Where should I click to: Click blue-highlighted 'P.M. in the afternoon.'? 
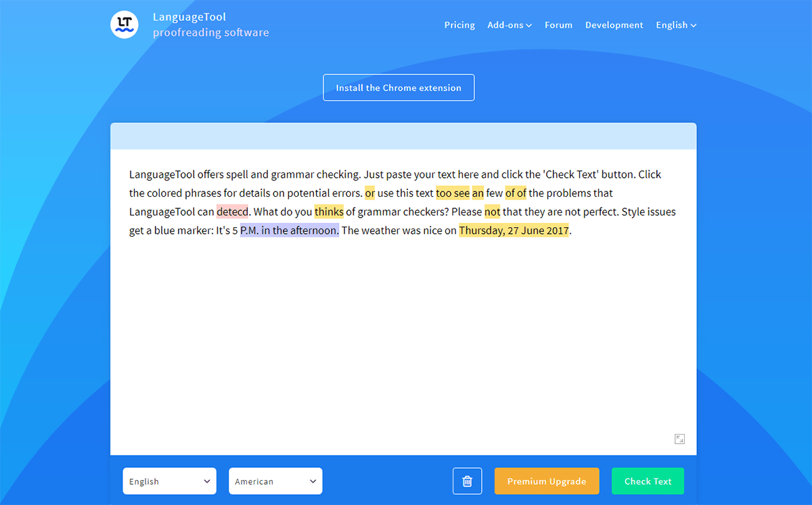coord(290,231)
